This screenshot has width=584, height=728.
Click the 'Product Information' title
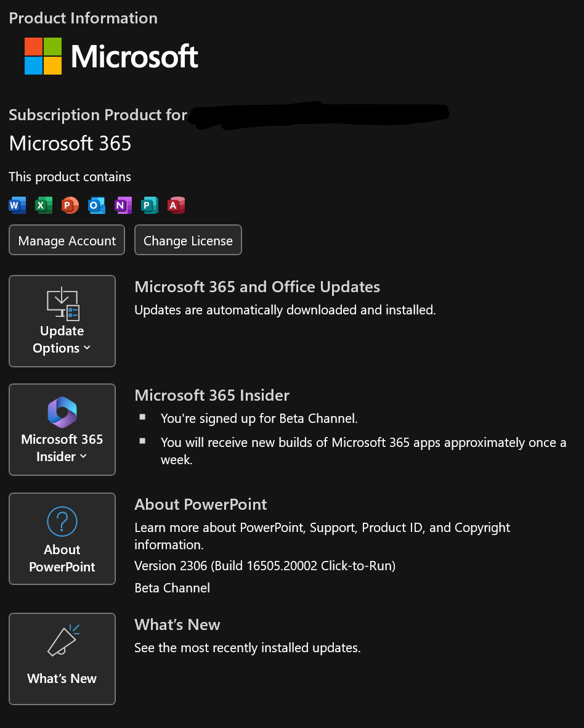tap(83, 18)
